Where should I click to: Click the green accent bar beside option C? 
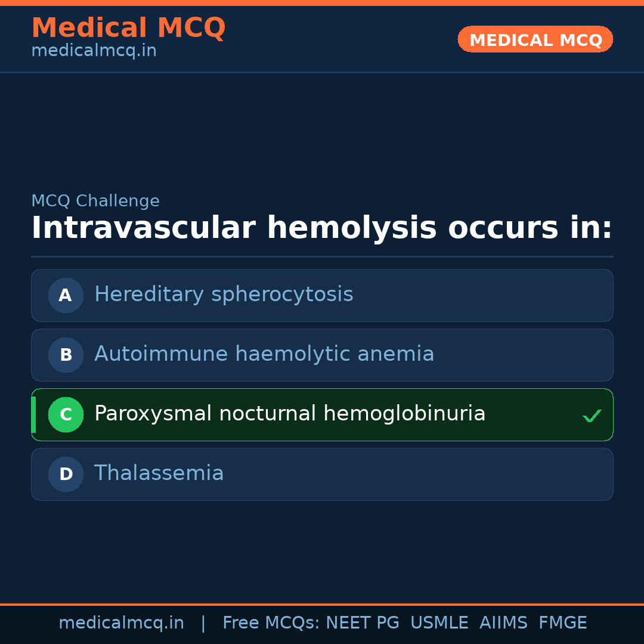[33, 414]
